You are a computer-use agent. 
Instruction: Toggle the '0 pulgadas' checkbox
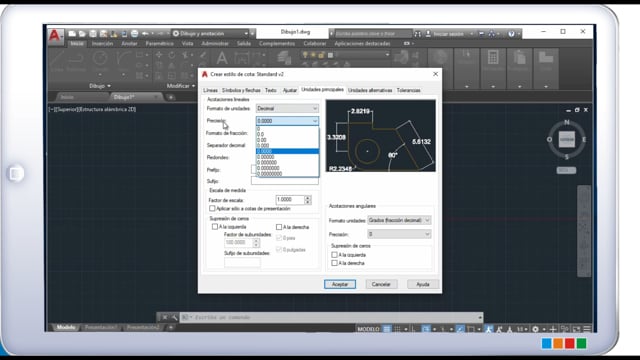tap(279, 249)
